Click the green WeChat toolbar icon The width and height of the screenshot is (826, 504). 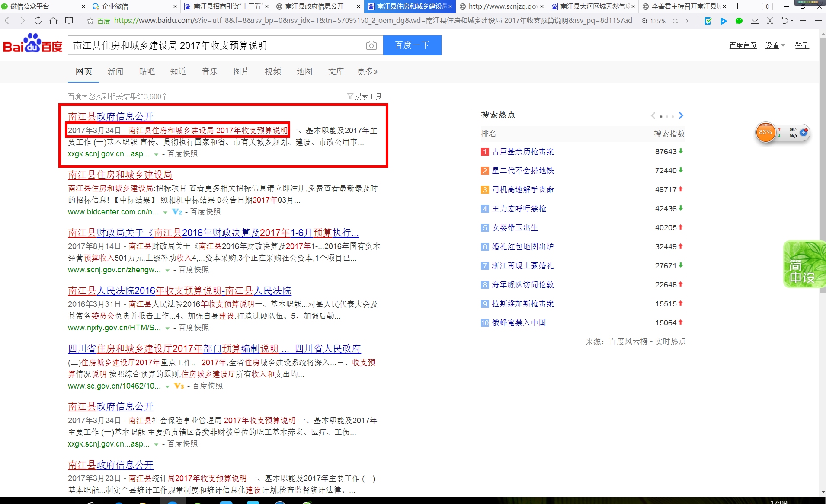click(x=739, y=21)
